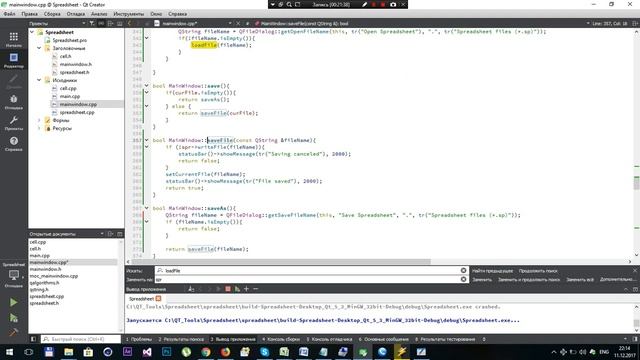The width and height of the screenshot is (640, 360).
Task: Select Spreadsheet.pro in the project tree
Action: point(69,40)
